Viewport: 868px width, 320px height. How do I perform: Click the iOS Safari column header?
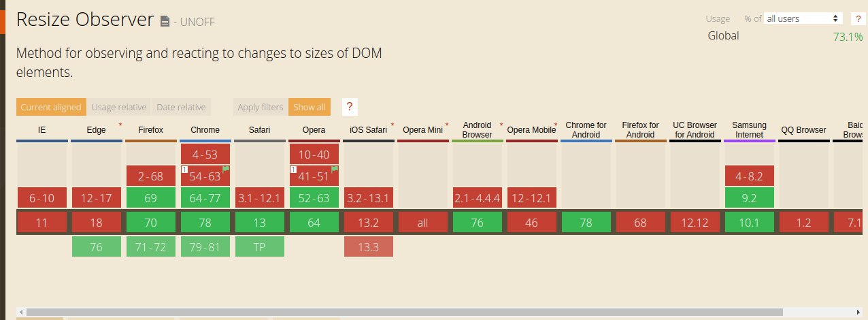(369, 130)
